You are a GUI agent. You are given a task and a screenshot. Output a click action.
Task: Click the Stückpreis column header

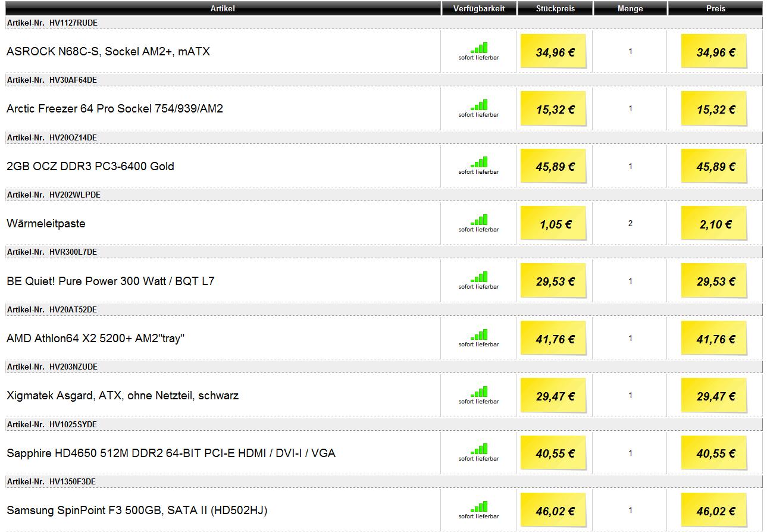tap(555, 8)
